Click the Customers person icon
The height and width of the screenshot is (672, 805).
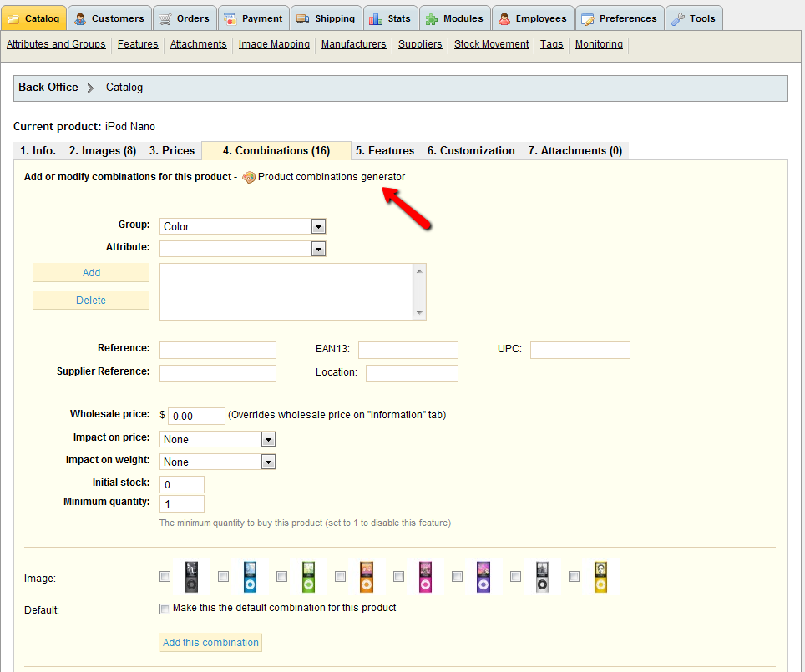click(80, 19)
